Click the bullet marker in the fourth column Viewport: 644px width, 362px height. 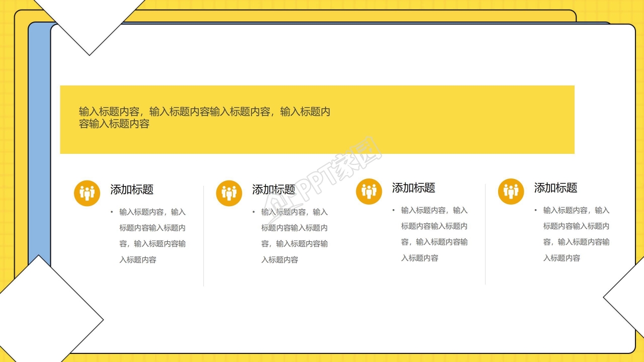click(x=536, y=210)
